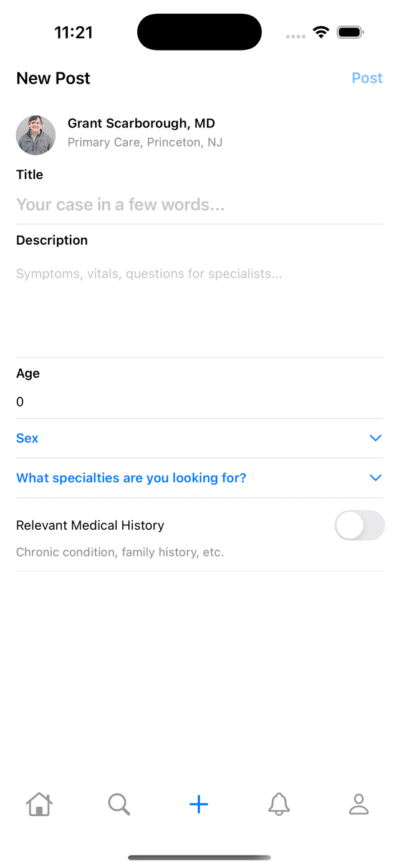This screenshot has height=868, width=399.
Task: Expand the Sex dropdown chevron
Action: 375,438
